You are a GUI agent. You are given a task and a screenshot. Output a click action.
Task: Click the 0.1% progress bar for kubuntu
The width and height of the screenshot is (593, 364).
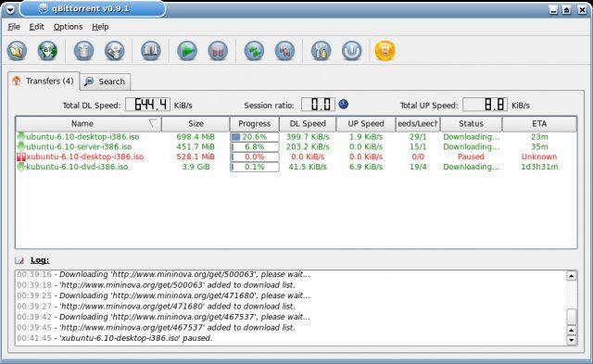pyautogui.click(x=254, y=167)
